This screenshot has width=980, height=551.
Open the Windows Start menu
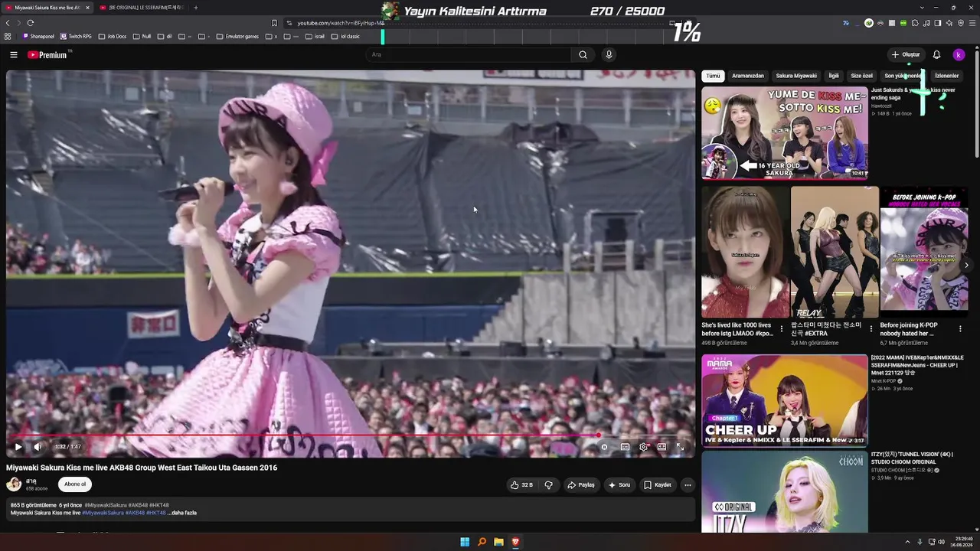point(465,542)
